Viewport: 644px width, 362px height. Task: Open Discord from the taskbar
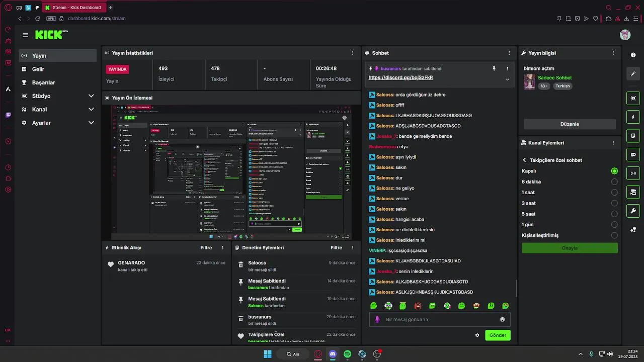[x=333, y=354]
